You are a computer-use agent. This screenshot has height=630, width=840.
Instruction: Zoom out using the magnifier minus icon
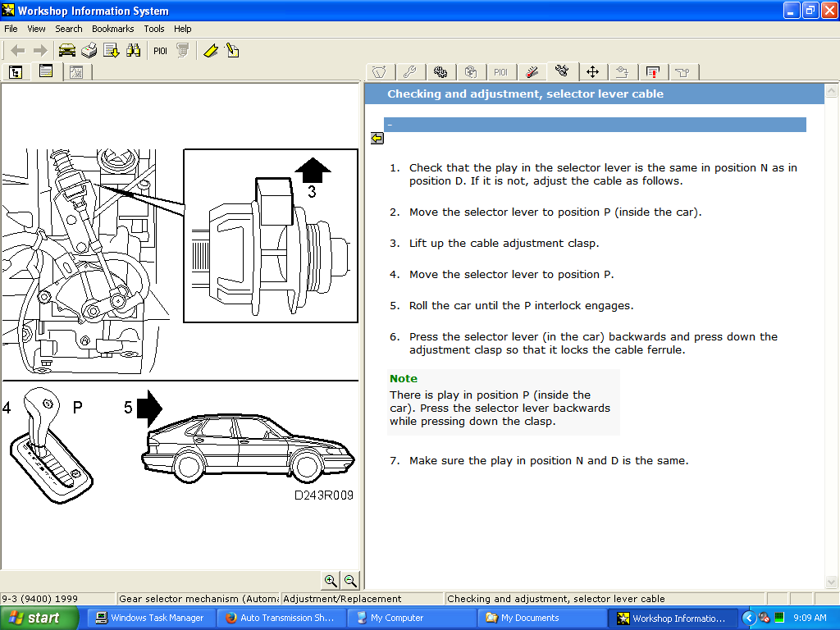[x=349, y=580]
